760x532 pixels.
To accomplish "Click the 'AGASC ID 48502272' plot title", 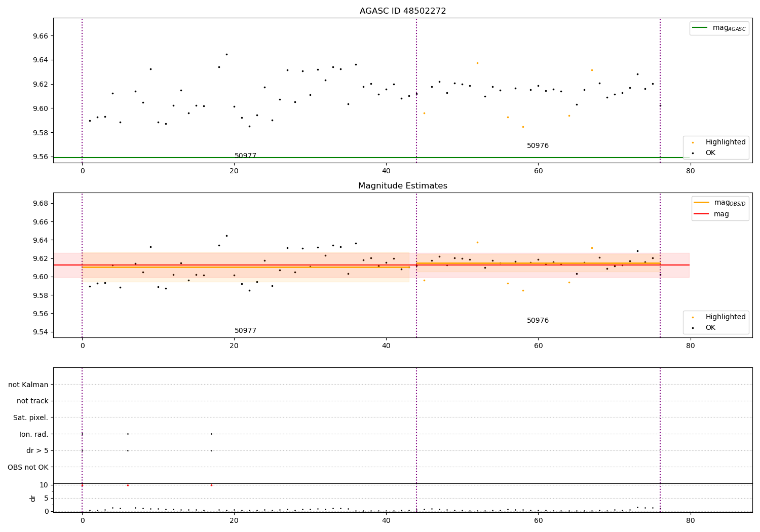I will tap(403, 11).
